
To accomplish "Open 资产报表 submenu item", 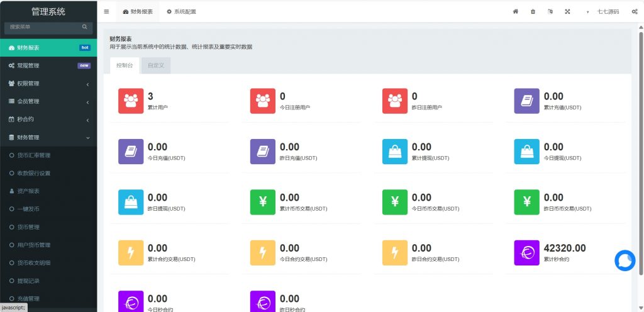I will coord(48,191).
